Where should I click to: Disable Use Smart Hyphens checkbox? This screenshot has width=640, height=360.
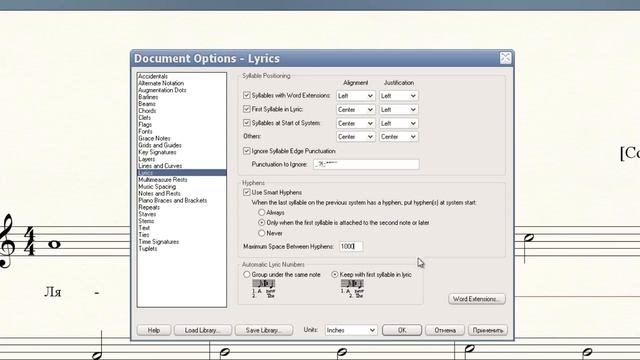tap(247, 192)
